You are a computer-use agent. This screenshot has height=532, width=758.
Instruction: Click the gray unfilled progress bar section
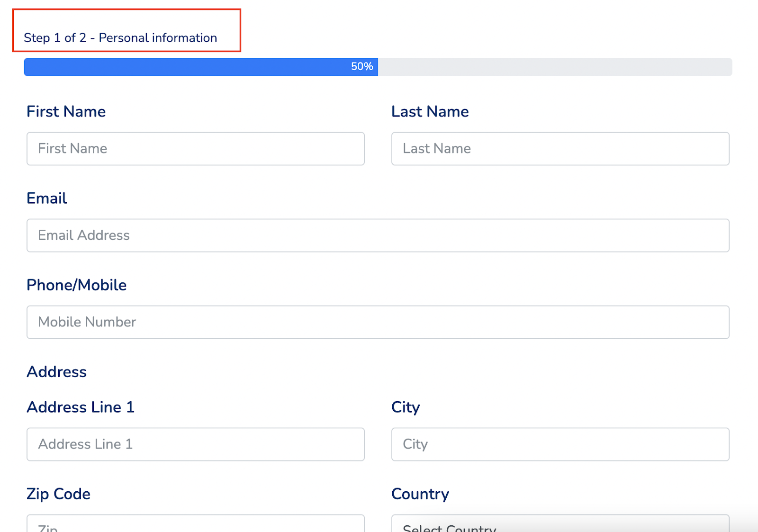click(555, 67)
